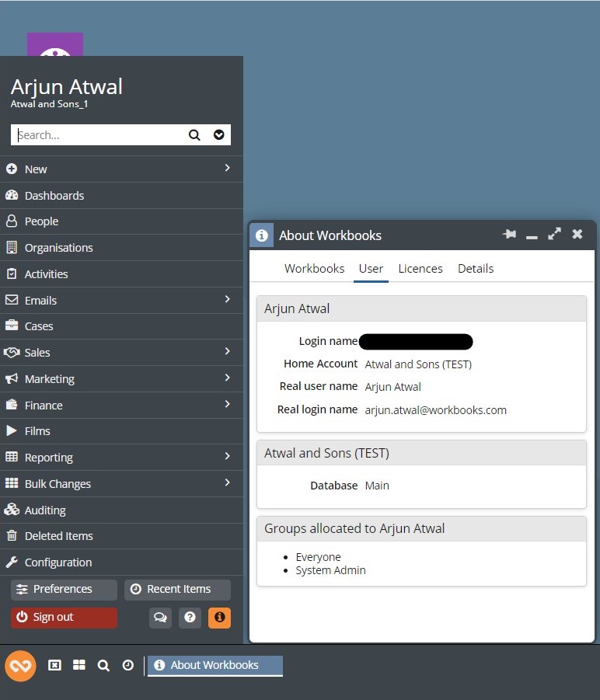Click the orange info icon in menu
The height and width of the screenshot is (700, 600).
(x=219, y=618)
